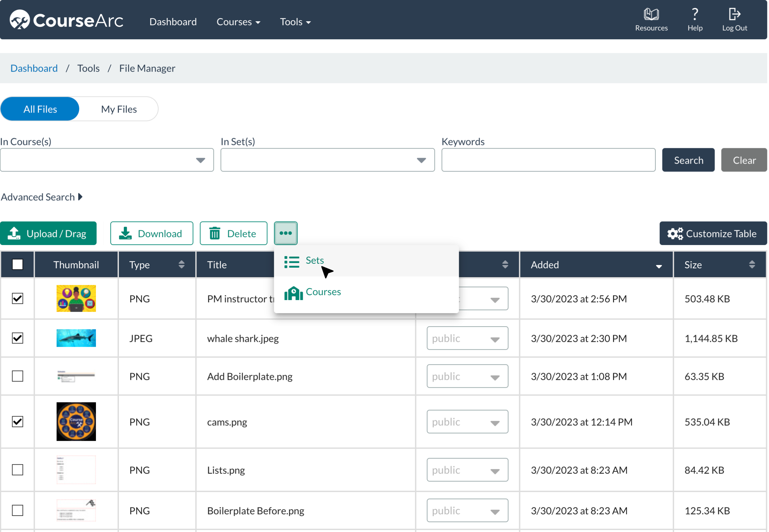Click the Delete trash button
This screenshot has width=769, height=532.
(x=233, y=233)
